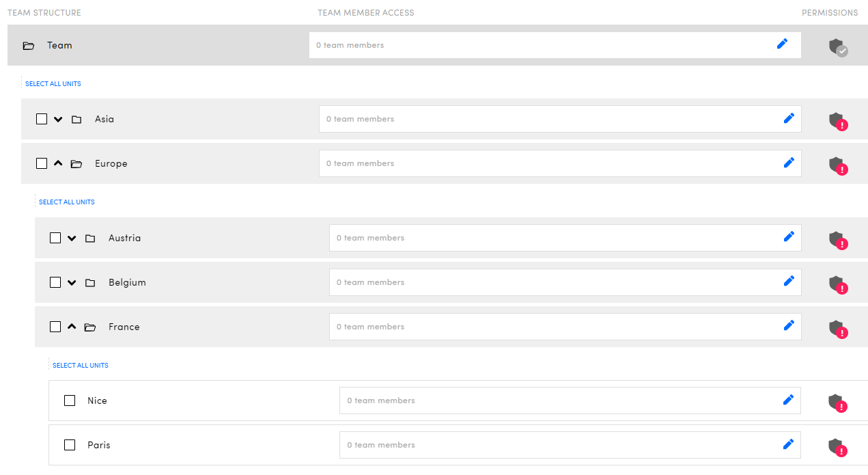View permissions shield for Team row

point(837,47)
